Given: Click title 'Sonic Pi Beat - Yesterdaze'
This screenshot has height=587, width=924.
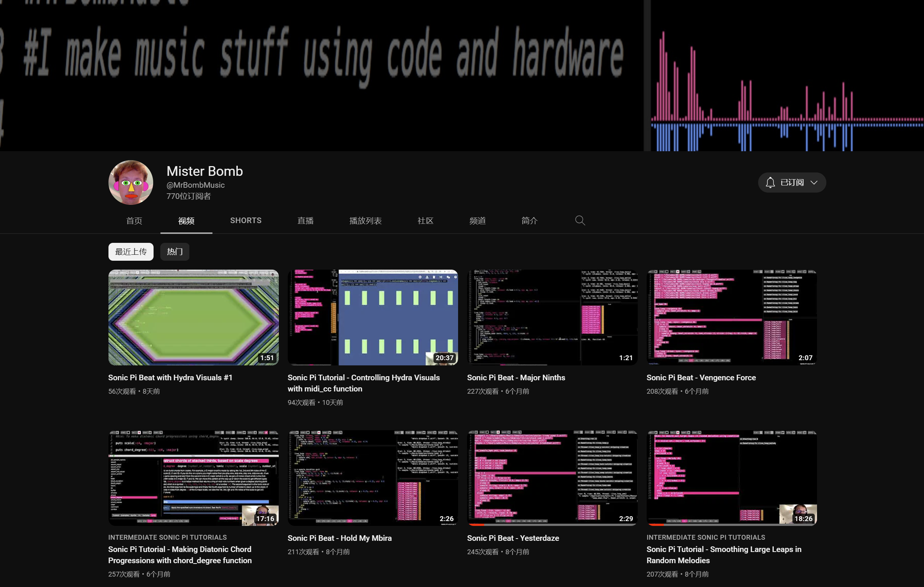Looking at the screenshot, I should [x=513, y=538].
